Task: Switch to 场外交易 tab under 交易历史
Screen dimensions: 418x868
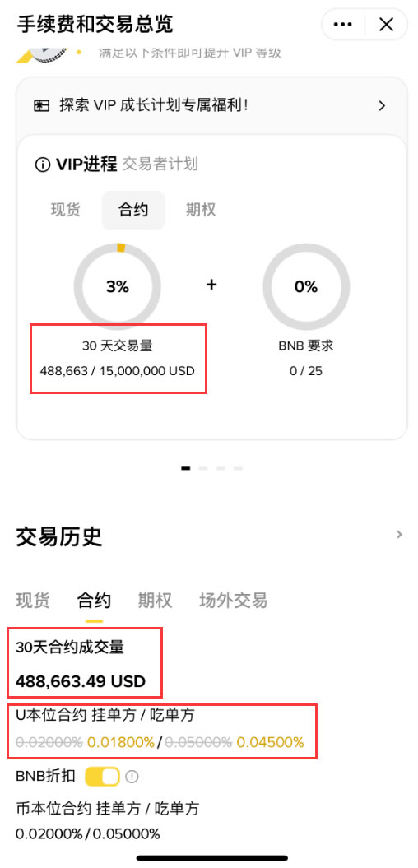Action: coord(233,600)
